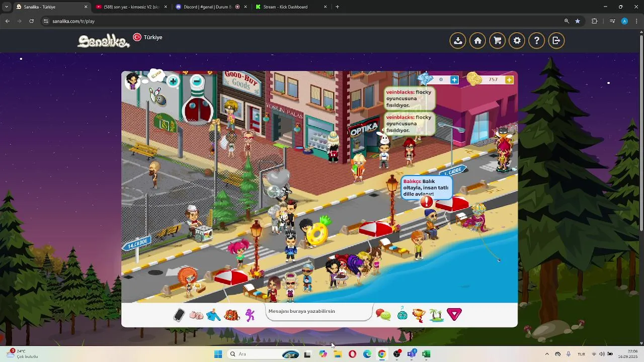This screenshot has width=644, height=362.
Task: Open the browser zoom magnifier icon
Action: click(x=567, y=21)
